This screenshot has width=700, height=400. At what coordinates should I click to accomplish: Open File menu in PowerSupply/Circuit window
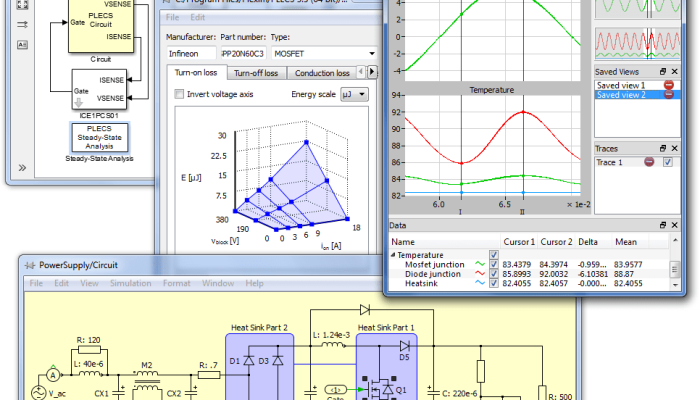click(x=36, y=283)
